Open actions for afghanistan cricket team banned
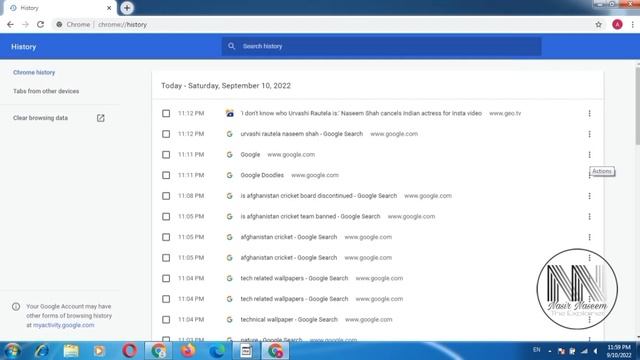The height and width of the screenshot is (360, 640). click(x=589, y=216)
